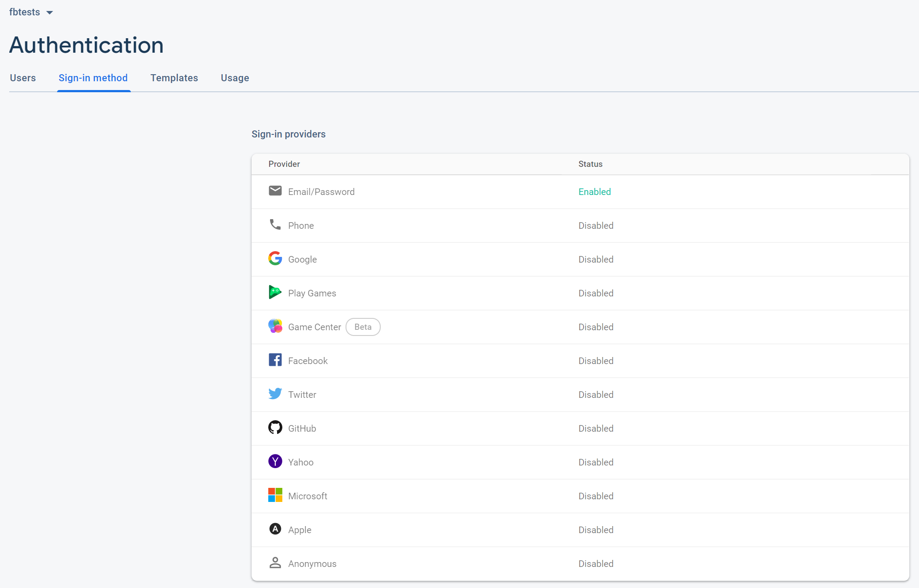Click the Beta badge next to Game Center
Screen dimensions: 919x588
coord(363,327)
